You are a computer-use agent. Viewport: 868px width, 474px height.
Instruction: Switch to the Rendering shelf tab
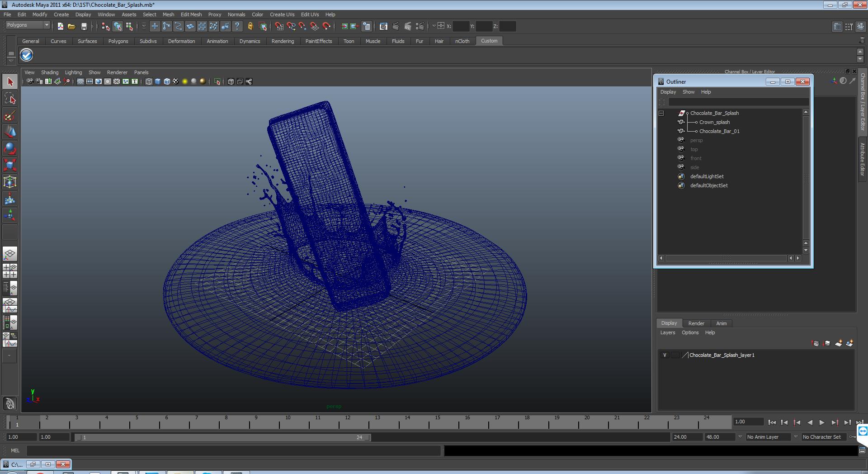tap(283, 41)
